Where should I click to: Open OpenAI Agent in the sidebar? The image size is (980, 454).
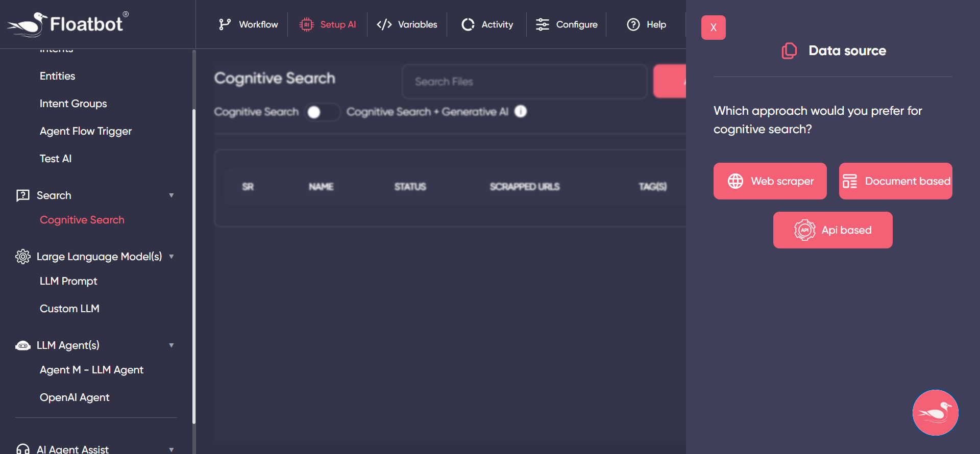point(75,397)
